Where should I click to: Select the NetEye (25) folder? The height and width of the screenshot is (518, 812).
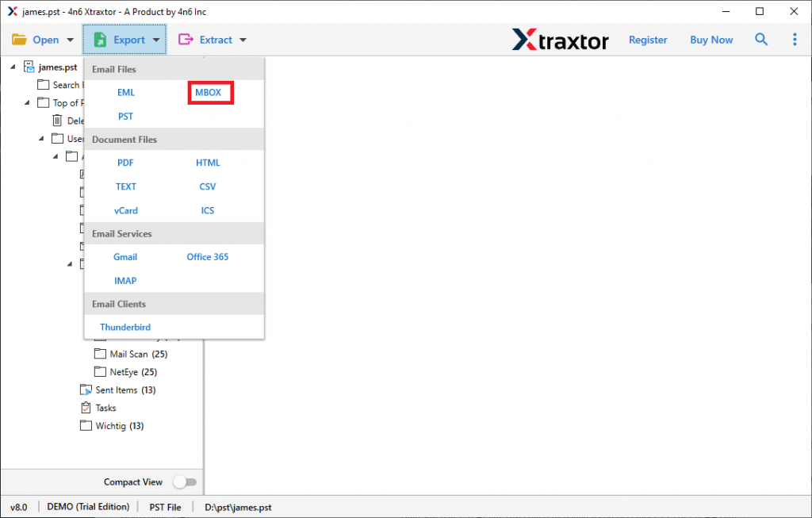coord(133,371)
